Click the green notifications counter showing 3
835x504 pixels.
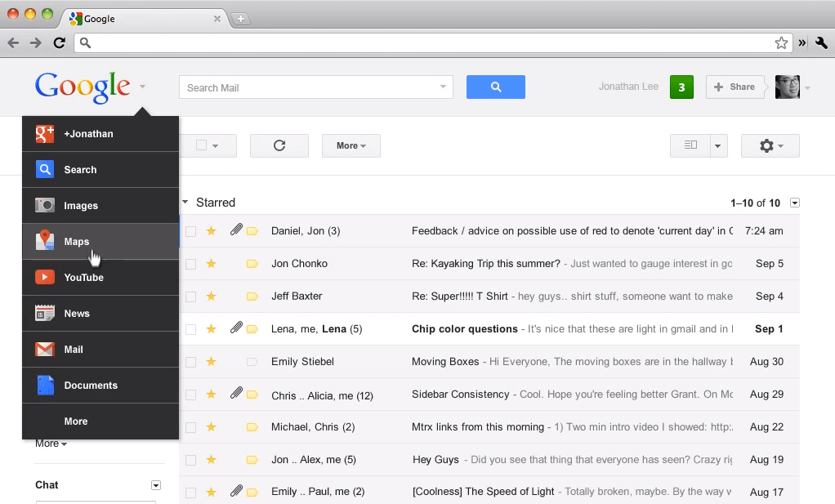click(x=681, y=87)
